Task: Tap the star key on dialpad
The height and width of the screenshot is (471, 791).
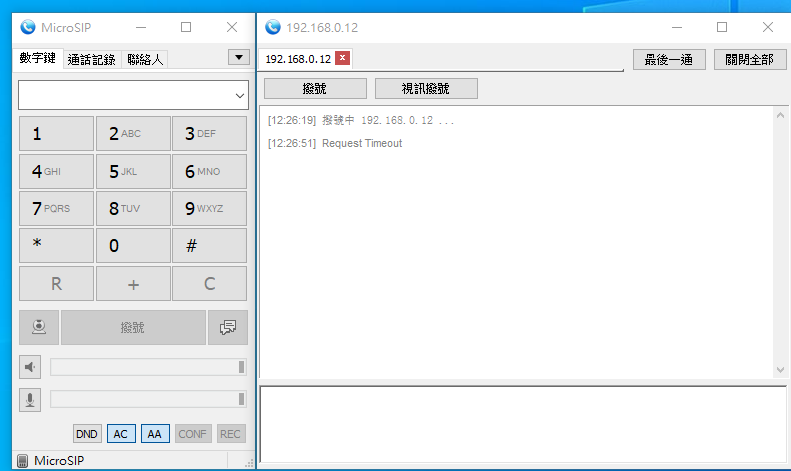Action: point(56,246)
